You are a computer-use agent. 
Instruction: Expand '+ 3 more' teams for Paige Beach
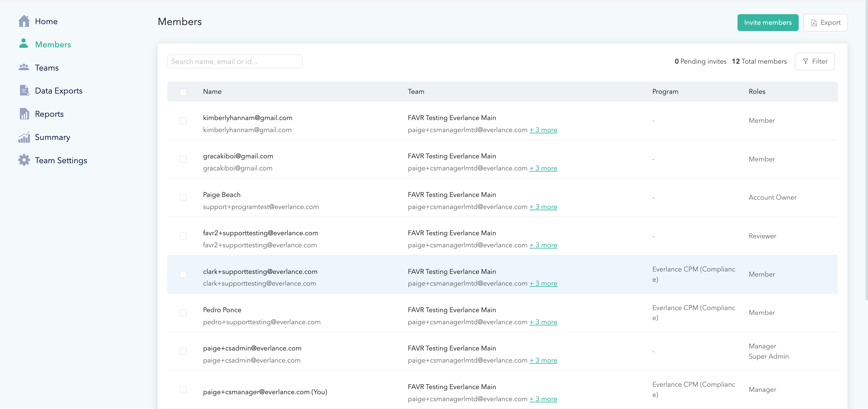(543, 207)
